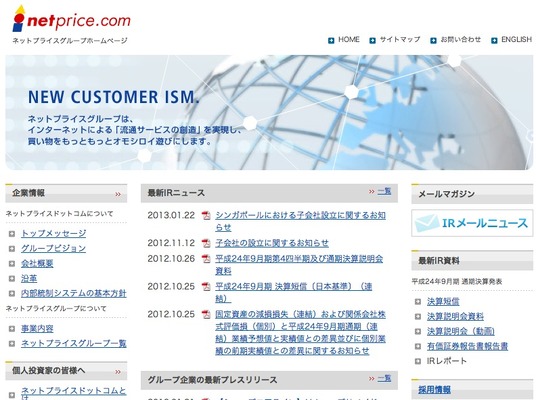536x400 pixels.
Task: Select the date text 2012.11.12
Action: pyautogui.click(x=171, y=243)
